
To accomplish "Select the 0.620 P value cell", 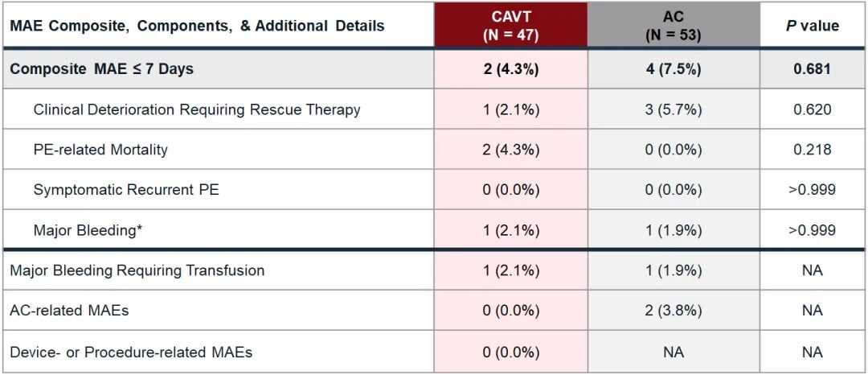I will 812,109.
